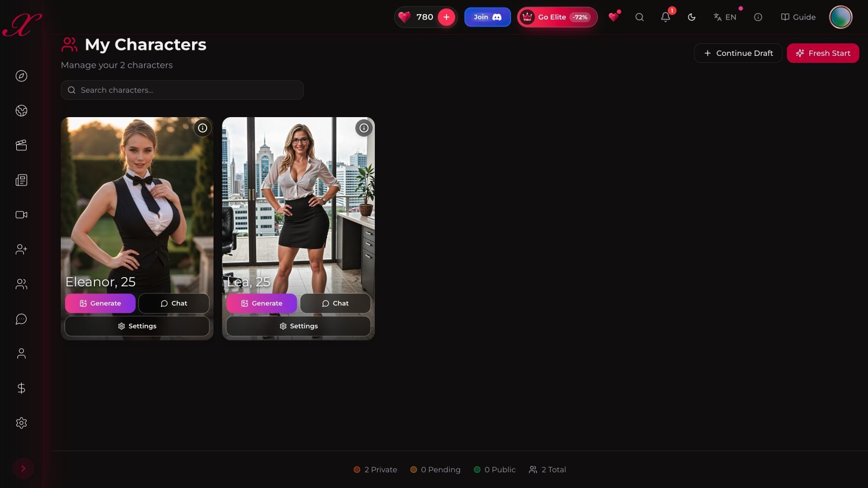Open info icon on Lea's card
The height and width of the screenshot is (488, 868).
(364, 128)
